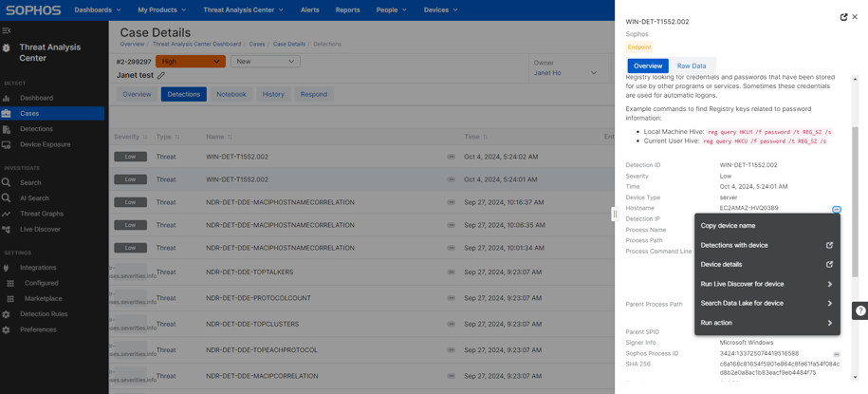The width and height of the screenshot is (868, 394).
Task: Click the Dashboard icon in the sidebar
Action: point(7,98)
